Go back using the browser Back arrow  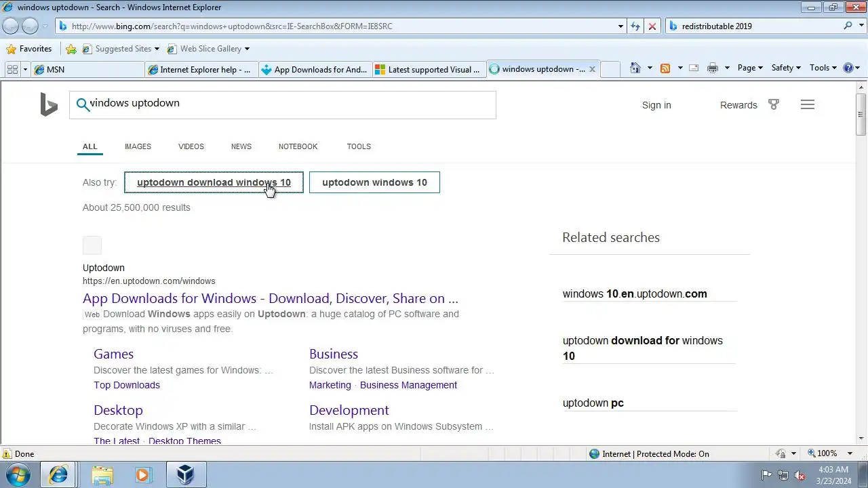coord(11,26)
